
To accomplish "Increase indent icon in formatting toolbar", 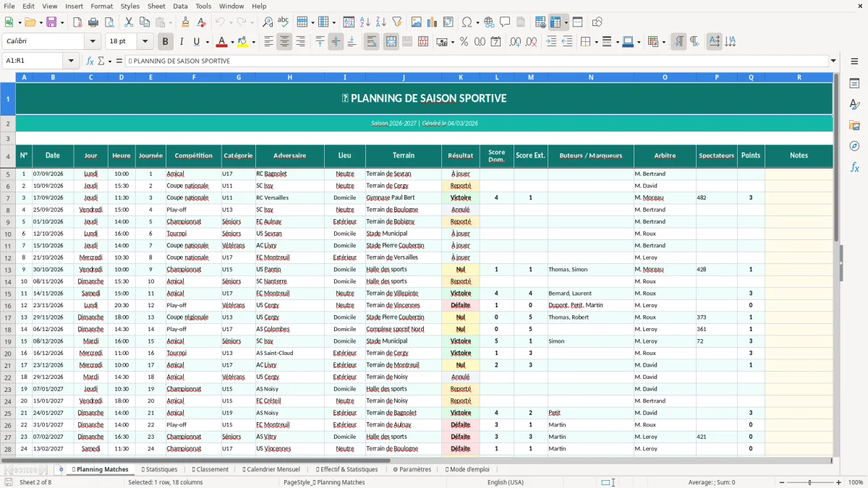I will 551,42.
